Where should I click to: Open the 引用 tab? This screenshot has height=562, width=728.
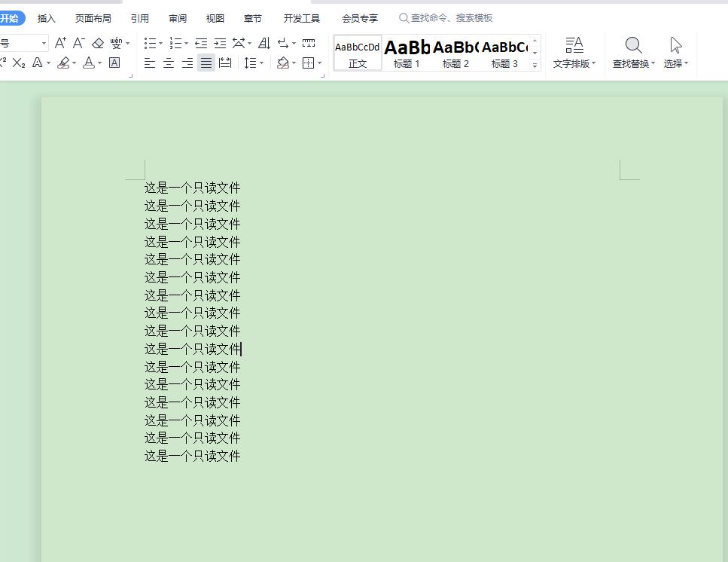coord(140,19)
